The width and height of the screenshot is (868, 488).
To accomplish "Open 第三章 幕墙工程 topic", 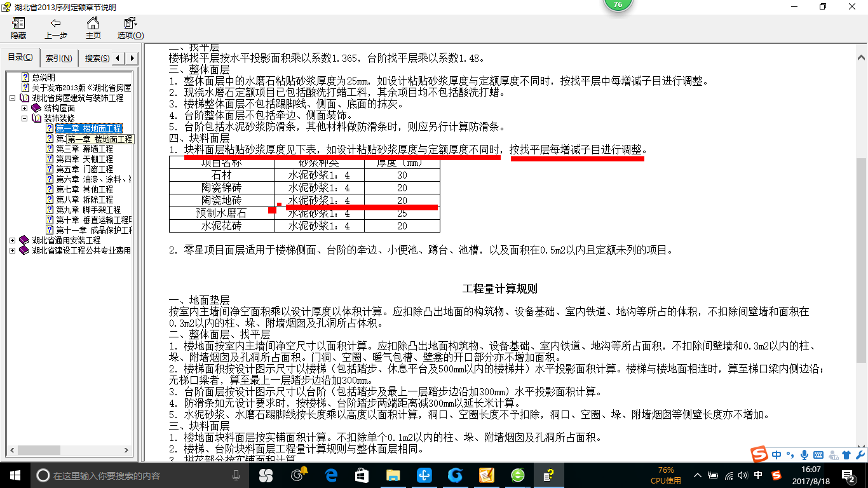I will tap(85, 149).
